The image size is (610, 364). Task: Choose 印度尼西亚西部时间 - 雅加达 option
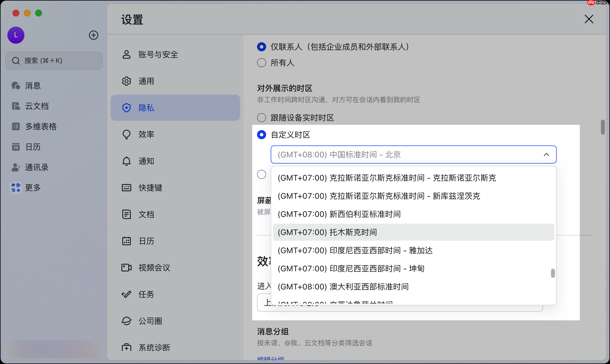(x=413, y=250)
